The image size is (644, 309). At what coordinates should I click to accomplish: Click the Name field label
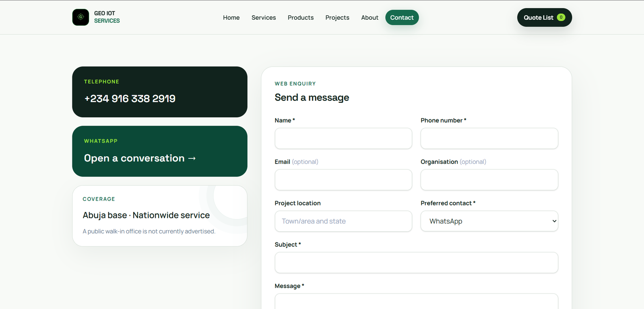tap(285, 120)
